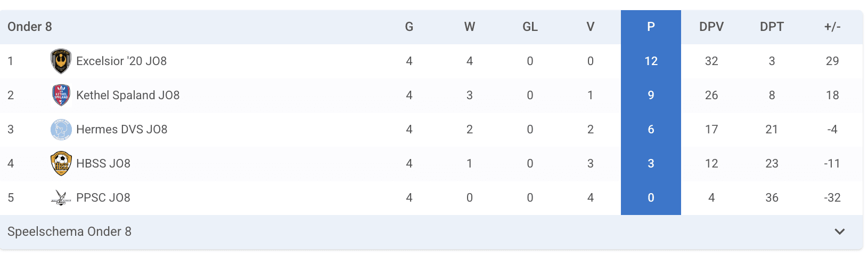
Task: Open the Speelschema Onder 8 section
Action: click(69, 232)
